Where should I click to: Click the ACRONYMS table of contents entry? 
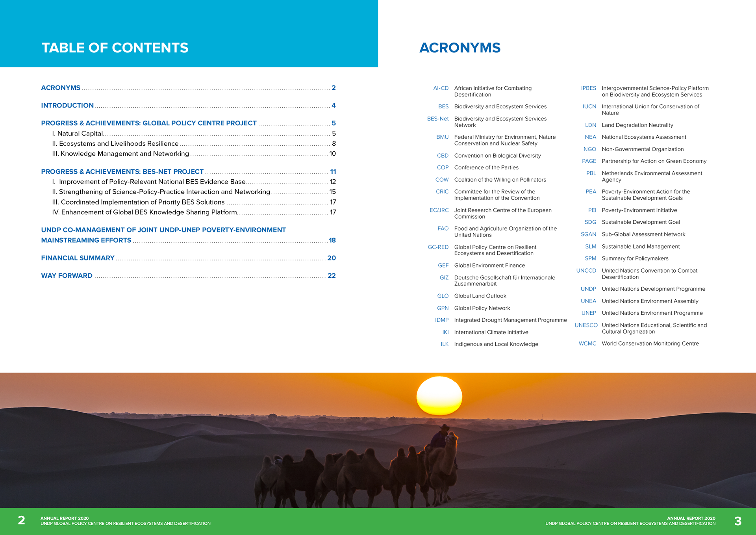coord(61,88)
